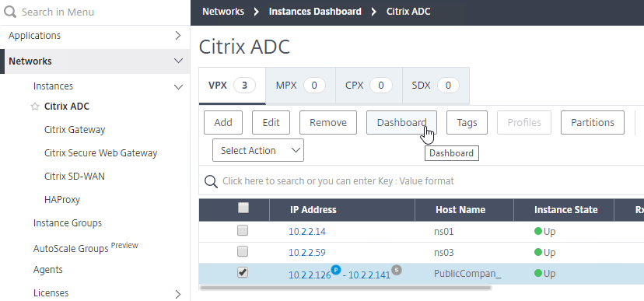The height and width of the screenshot is (301, 644).
Task: Click the horizontal scrollbar under the table
Action: point(345,288)
